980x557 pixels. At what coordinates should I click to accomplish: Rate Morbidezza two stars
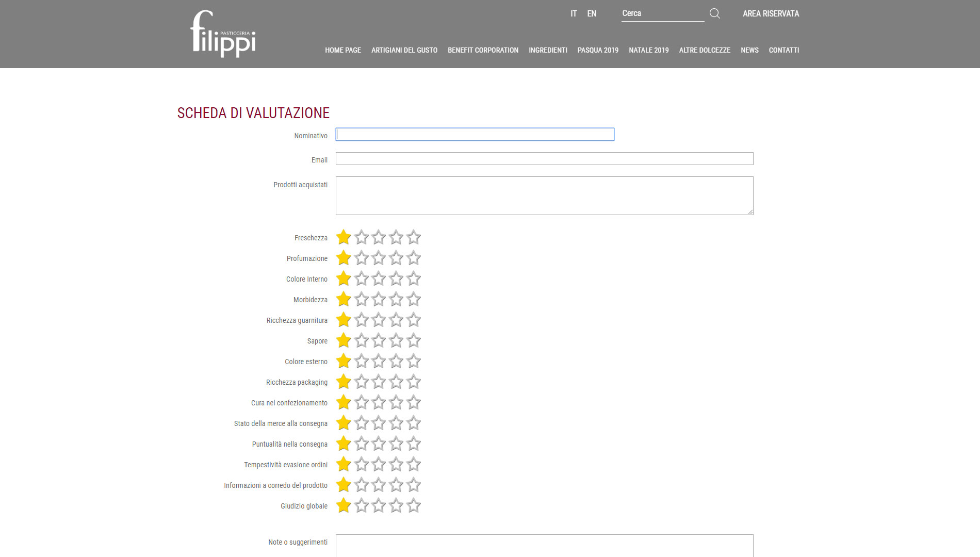pos(361,299)
